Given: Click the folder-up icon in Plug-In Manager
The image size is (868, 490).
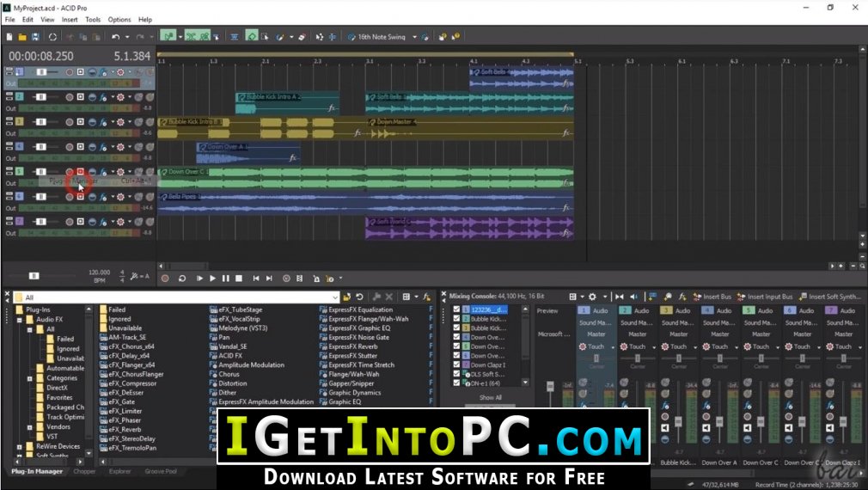Looking at the screenshot, I should pyautogui.click(x=347, y=297).
